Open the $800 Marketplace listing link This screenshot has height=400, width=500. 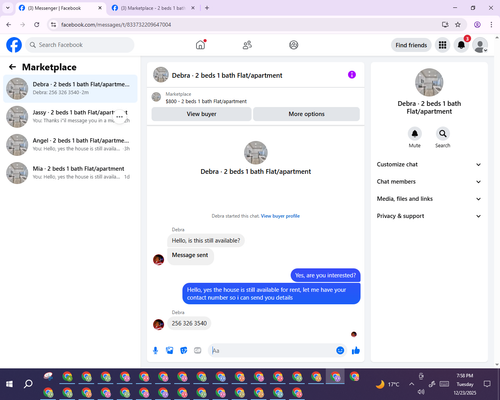206,101
